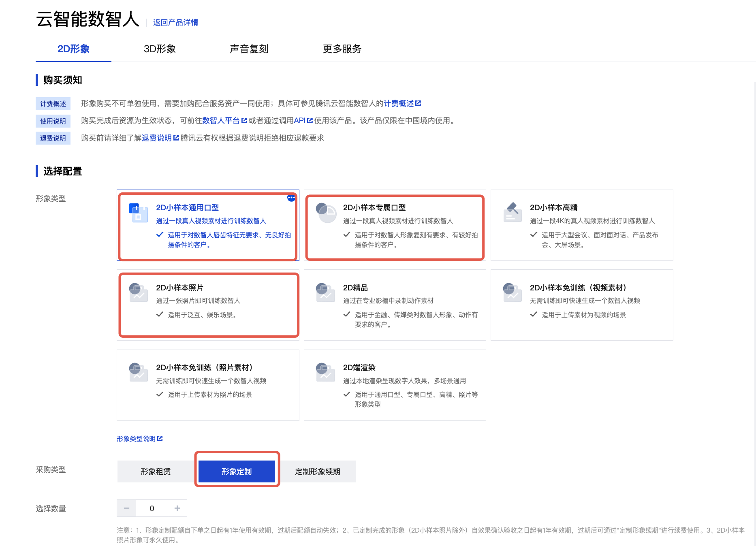
Task: Decrease quantity with the minus button
Action: 127,508
